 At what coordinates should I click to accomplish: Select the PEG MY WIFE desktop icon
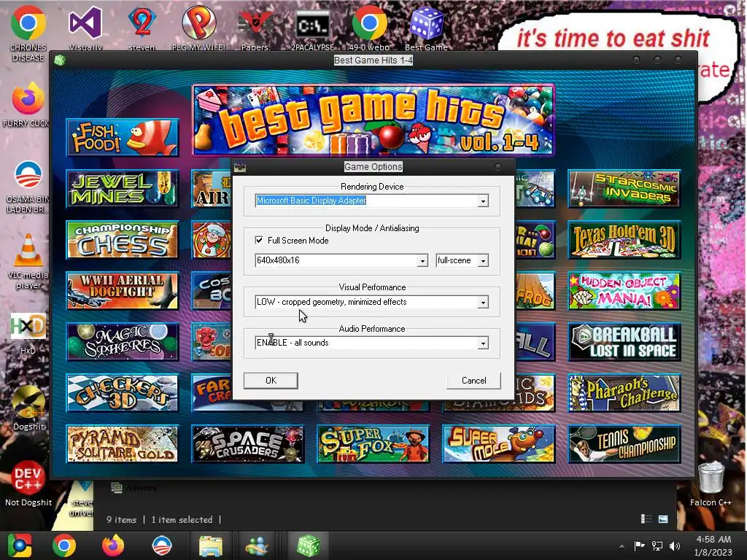(198, 28)
